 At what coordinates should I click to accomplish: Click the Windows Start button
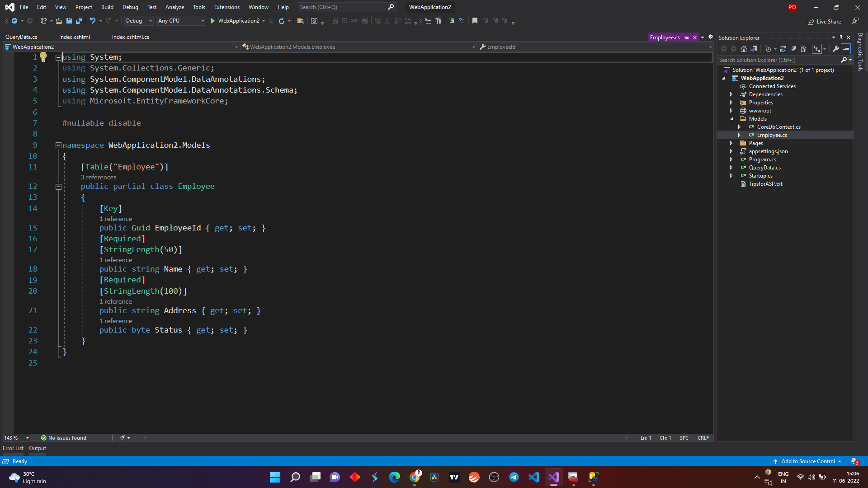tap(275, 477)
